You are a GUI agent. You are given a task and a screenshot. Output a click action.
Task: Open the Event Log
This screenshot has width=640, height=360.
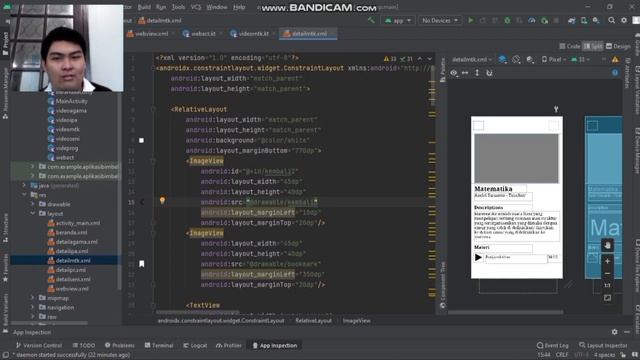553,345
